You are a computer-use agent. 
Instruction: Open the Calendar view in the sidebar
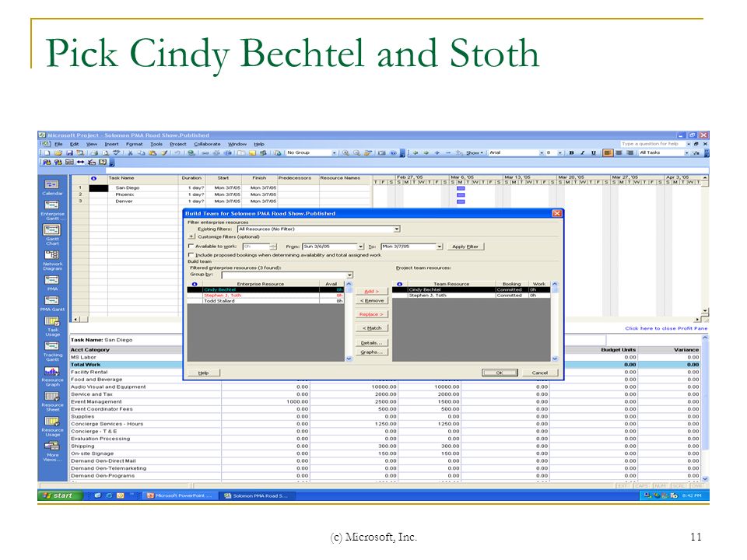pyautogui.click(x=52, y=187)
